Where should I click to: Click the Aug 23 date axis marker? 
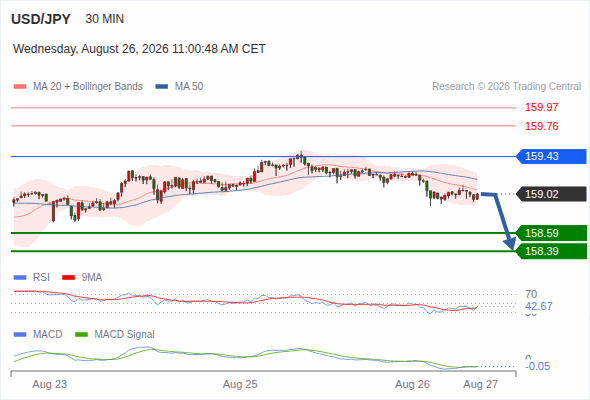(x=50, y=384)
